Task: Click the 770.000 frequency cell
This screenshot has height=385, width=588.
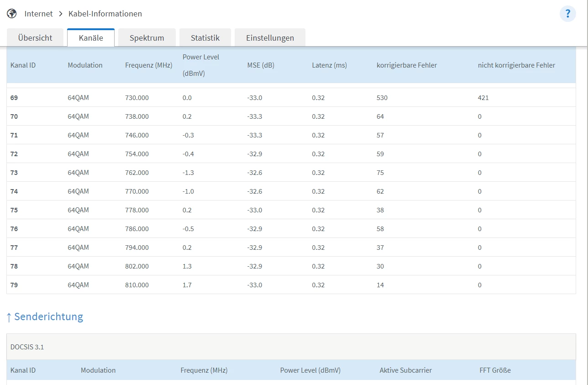Action: pyautogui.click(x=136, y=191)
